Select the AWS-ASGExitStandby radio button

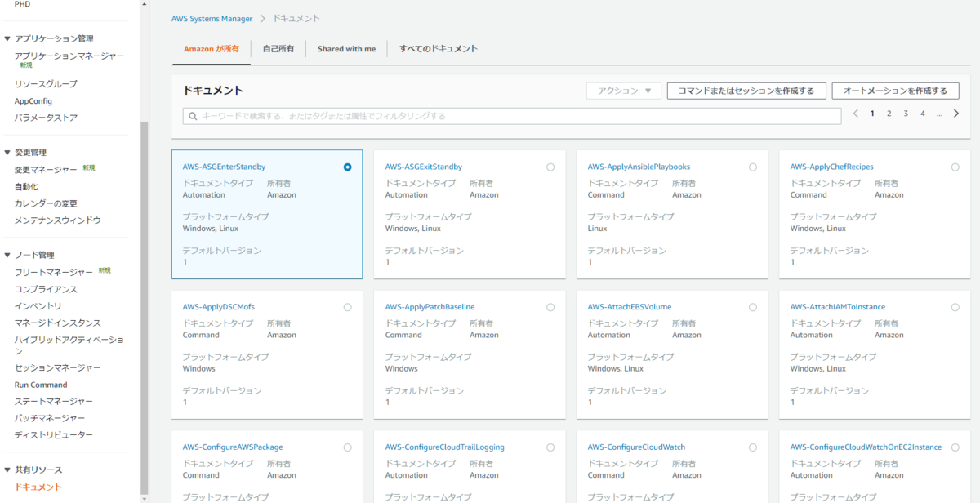coord(550,167)
